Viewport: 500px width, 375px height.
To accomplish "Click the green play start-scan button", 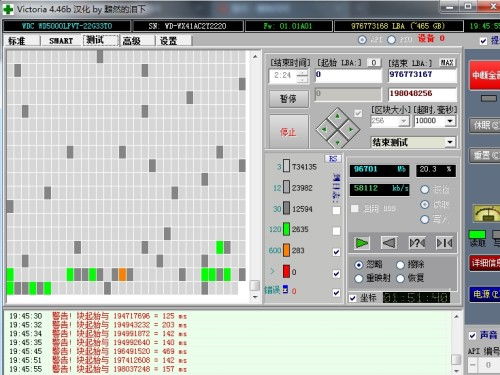I will [x=361, y=243].
